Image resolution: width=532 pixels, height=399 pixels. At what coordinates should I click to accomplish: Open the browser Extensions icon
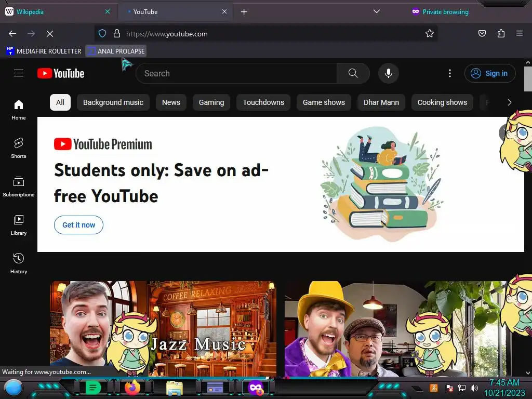pos(501,33)
